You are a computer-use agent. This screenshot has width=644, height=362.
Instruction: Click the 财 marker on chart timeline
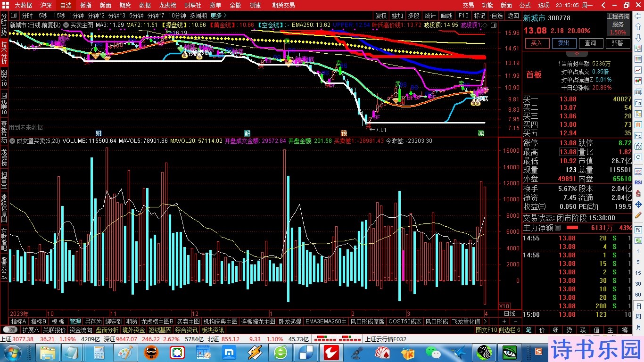tap(99, 133)
